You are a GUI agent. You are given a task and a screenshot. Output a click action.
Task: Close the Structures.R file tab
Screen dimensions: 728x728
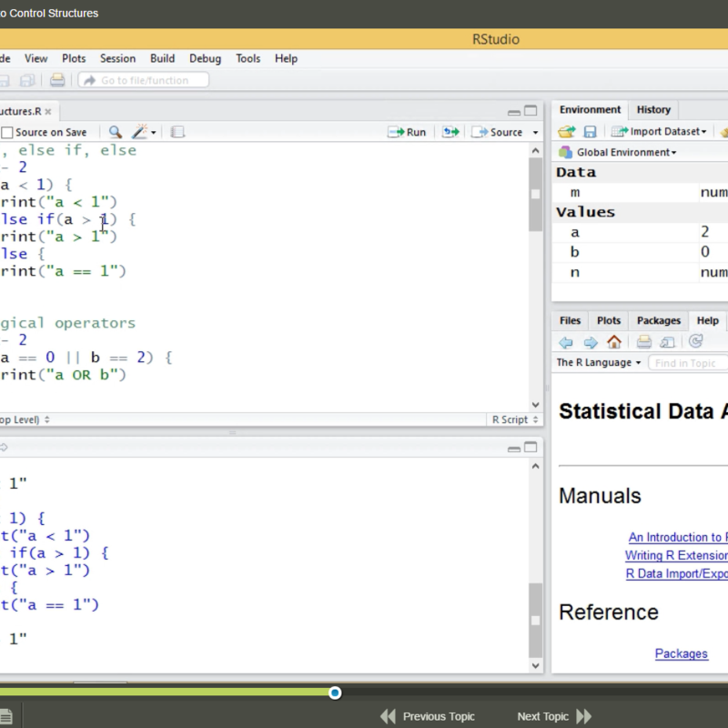coord(48,112)
